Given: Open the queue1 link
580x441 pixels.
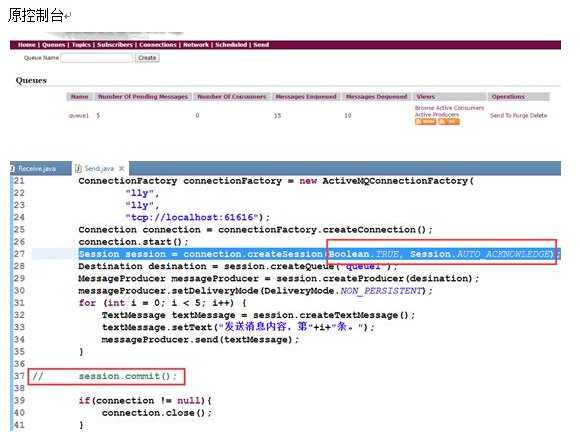Looking at the screenshot, I should (79, 115).
